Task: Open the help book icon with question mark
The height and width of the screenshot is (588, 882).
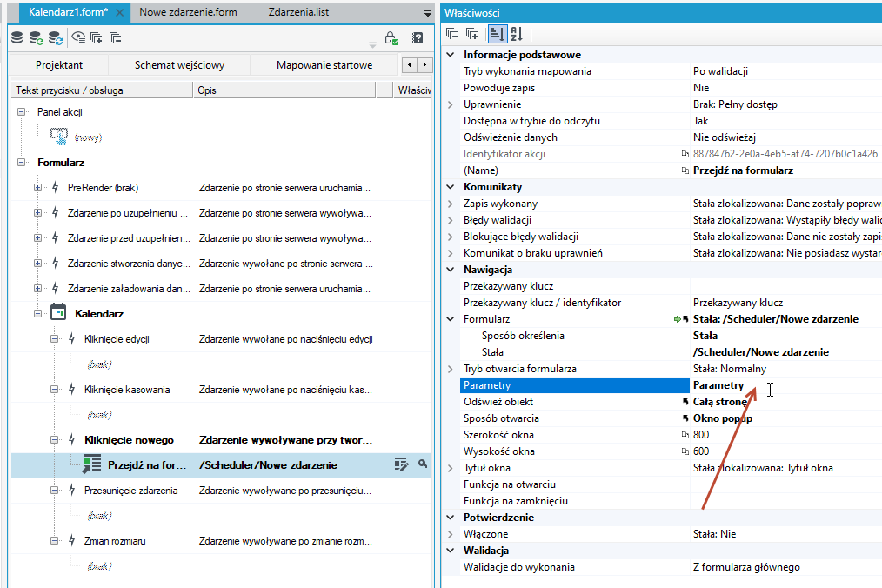Action: (418, 37)
